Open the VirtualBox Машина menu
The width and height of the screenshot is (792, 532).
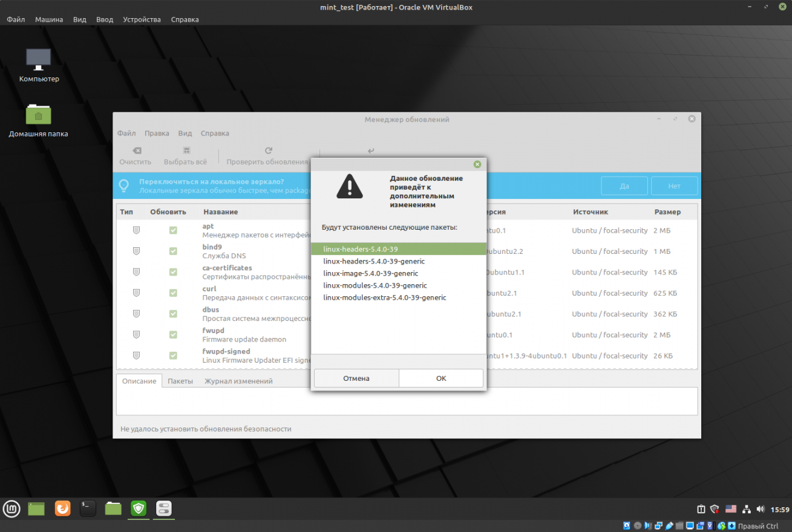tap(48, 19)
